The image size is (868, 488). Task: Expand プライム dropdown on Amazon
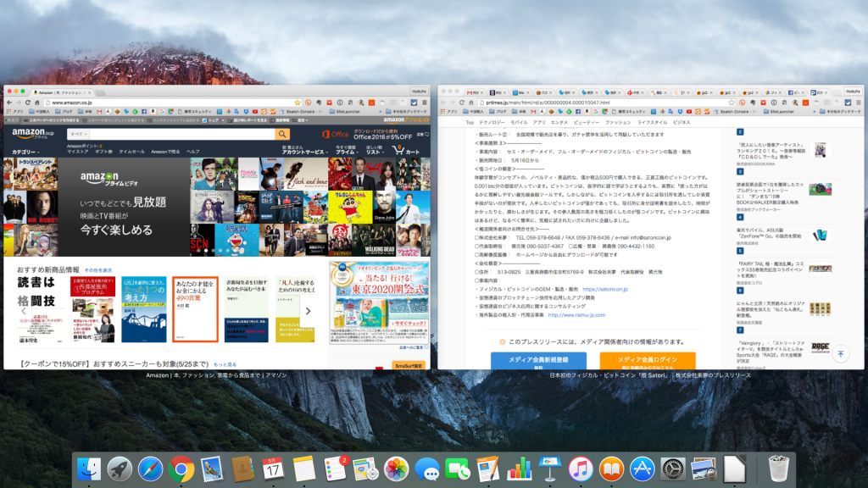click(346, 152)
